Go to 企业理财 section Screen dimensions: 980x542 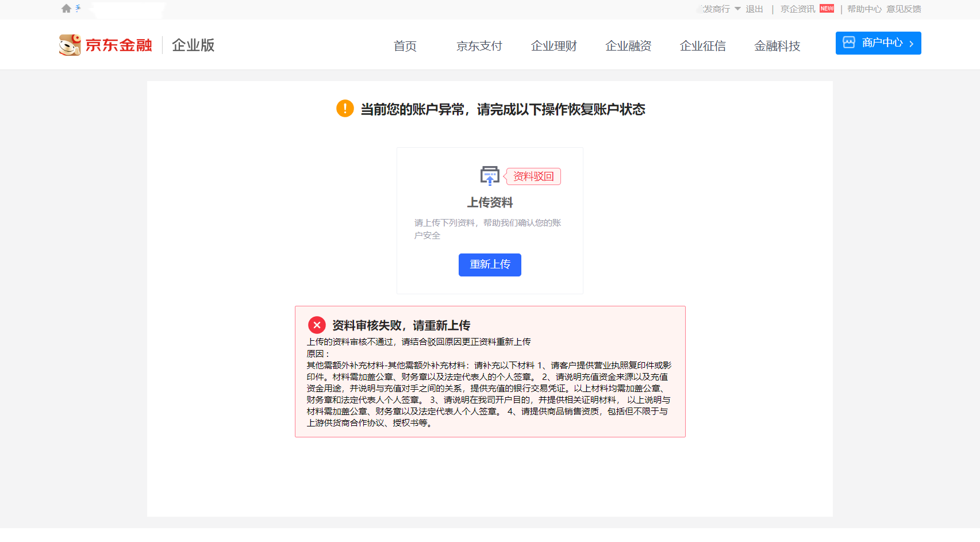[x=554, y=46]
